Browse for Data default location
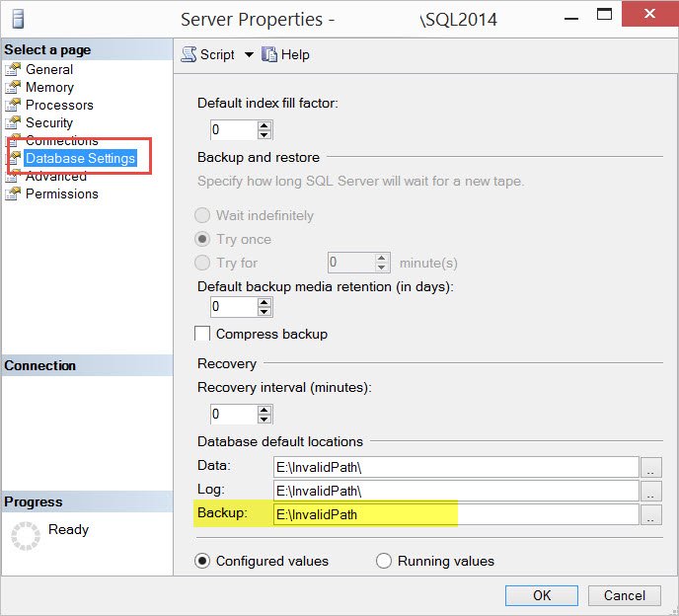The width and height of the screenshot is (679, 616). (650, 467)
